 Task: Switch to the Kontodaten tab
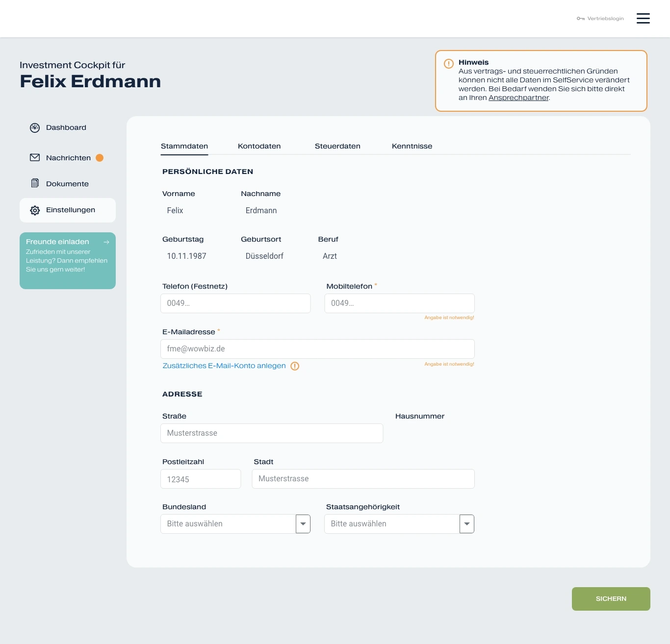click(x=259, y=146)
